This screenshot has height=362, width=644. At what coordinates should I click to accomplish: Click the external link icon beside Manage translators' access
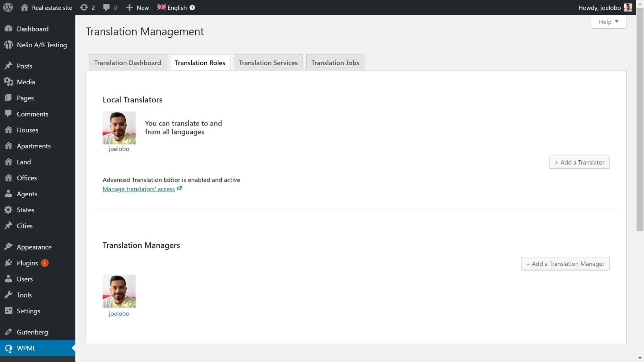click(179, 189)
